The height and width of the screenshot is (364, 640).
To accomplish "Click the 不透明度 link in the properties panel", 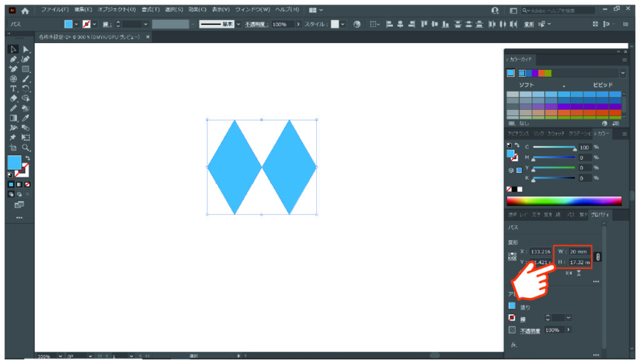I will tap(530, 330).
